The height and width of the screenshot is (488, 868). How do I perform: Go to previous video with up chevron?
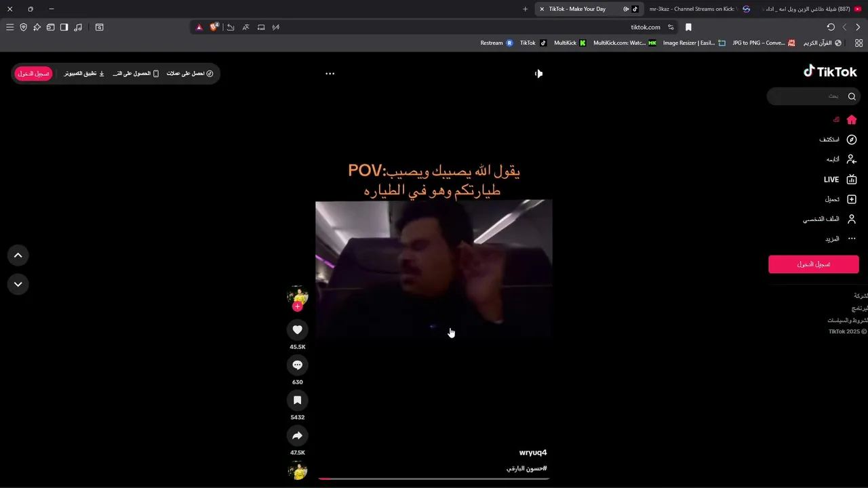(18, 255)
